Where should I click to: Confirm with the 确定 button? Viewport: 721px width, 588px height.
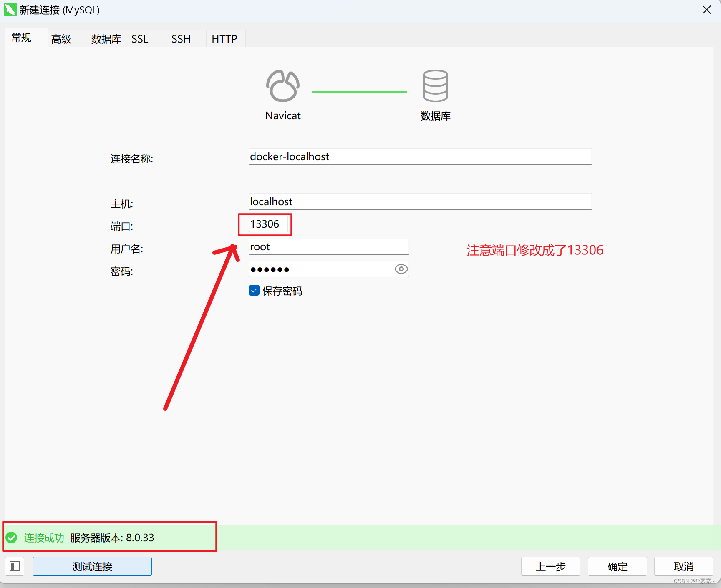click(618, 566)
